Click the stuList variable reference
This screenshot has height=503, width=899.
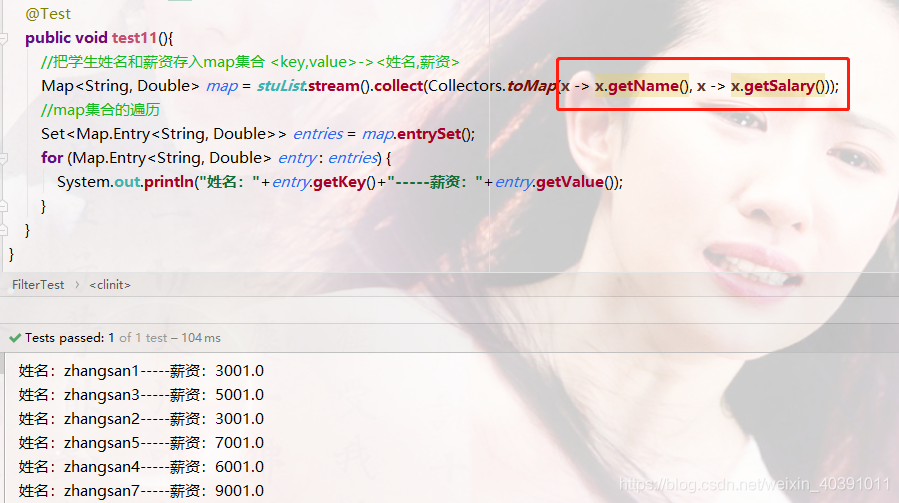tap(282, 86)
